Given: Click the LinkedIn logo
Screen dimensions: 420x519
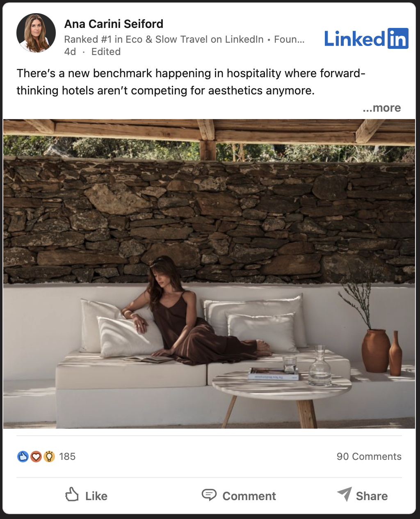Looking at the screenshot, I should click(x=366, y=39).
